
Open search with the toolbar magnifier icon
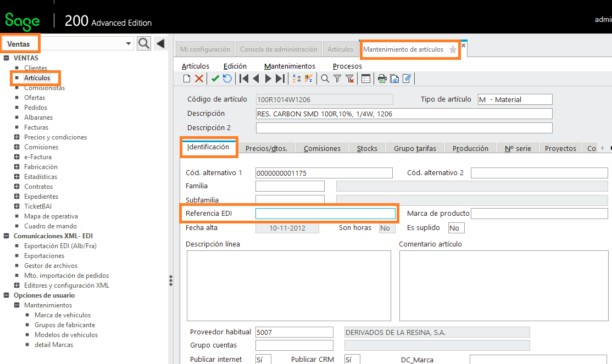tap(325, 79)
